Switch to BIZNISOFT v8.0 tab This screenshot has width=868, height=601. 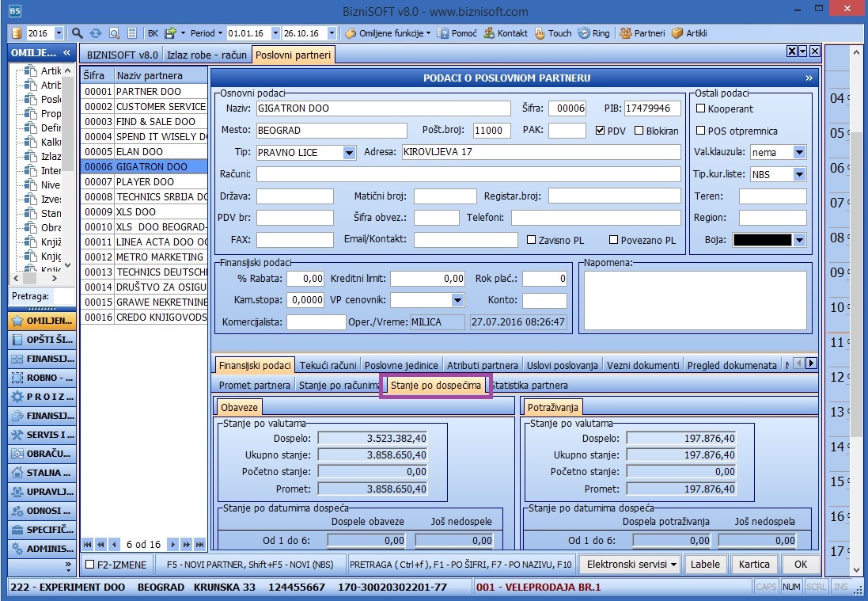[x=123, y=55]
